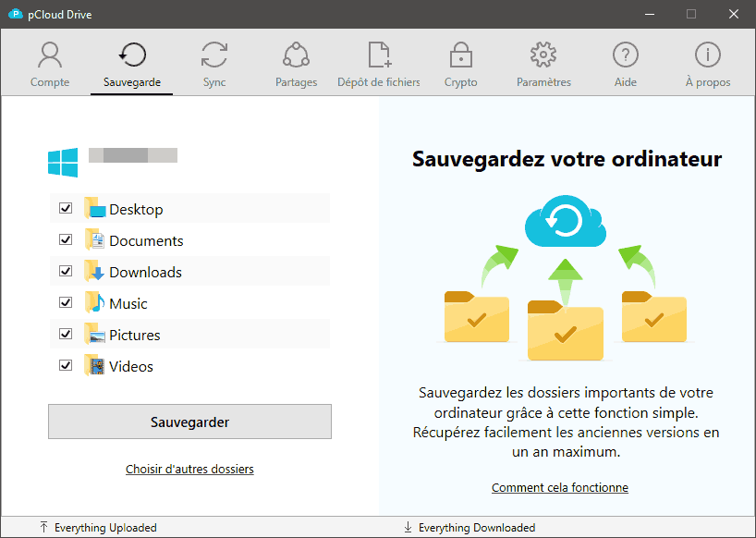The image size is (756, 538).
Task: Uncheck the Music checkbox
Action: pyautogui.click(x=66, y=302)
